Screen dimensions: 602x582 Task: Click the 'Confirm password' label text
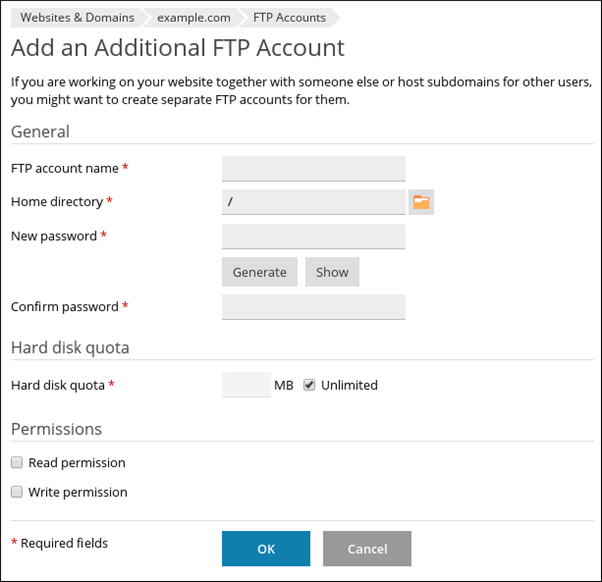(64, 306)
